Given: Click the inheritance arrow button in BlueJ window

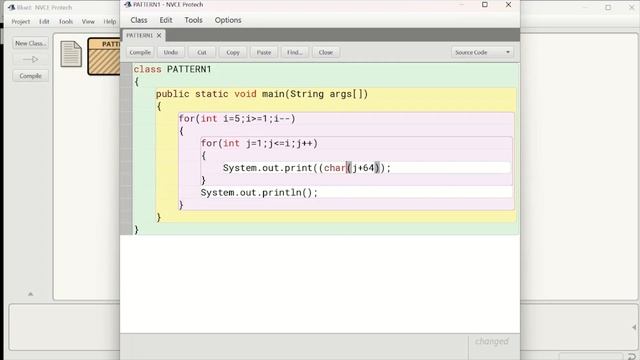Looking at the screenshot, I should click(31, 60).
